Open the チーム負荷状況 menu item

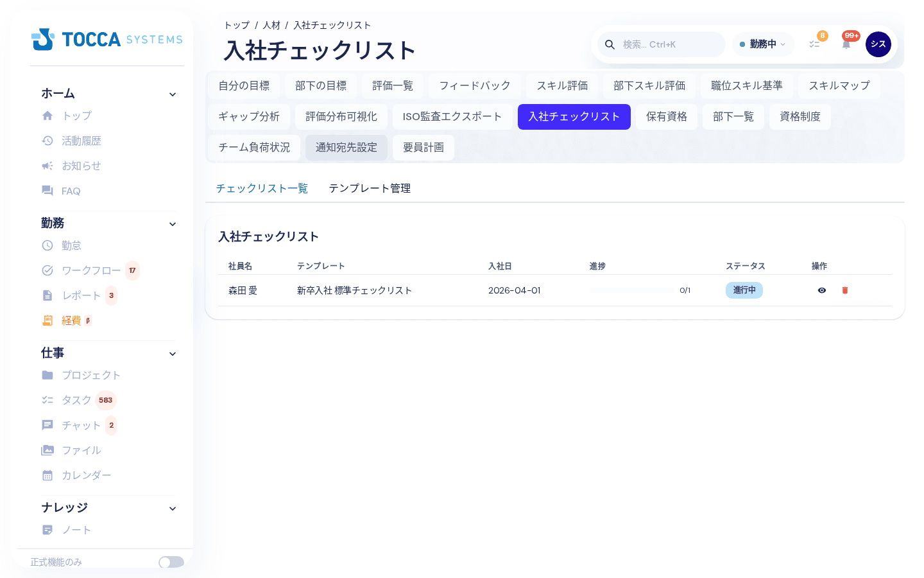(x=254, y=148)
